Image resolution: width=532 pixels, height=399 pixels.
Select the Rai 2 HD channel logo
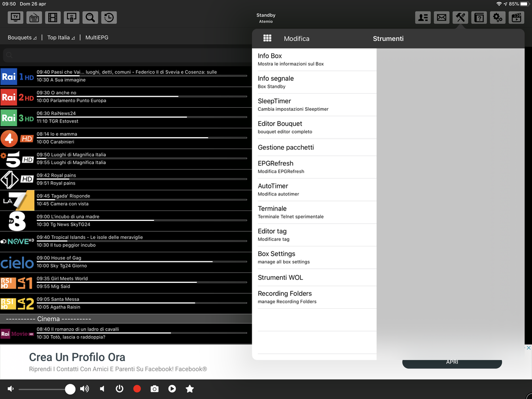[17, 97]
